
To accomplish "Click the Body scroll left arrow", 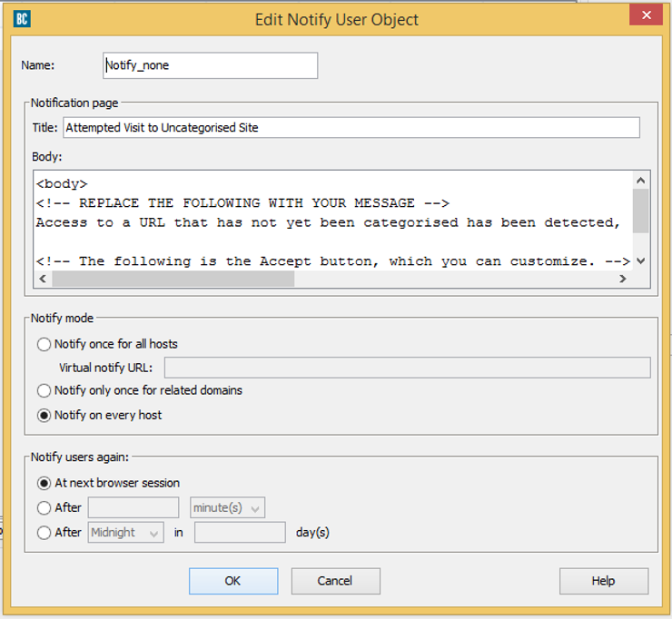I will coord(43,279).
